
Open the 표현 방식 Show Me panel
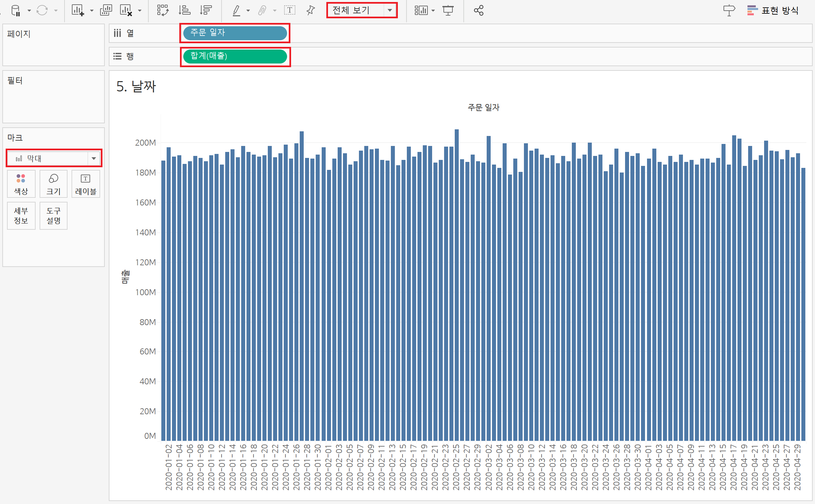click(x=773, y=10)
